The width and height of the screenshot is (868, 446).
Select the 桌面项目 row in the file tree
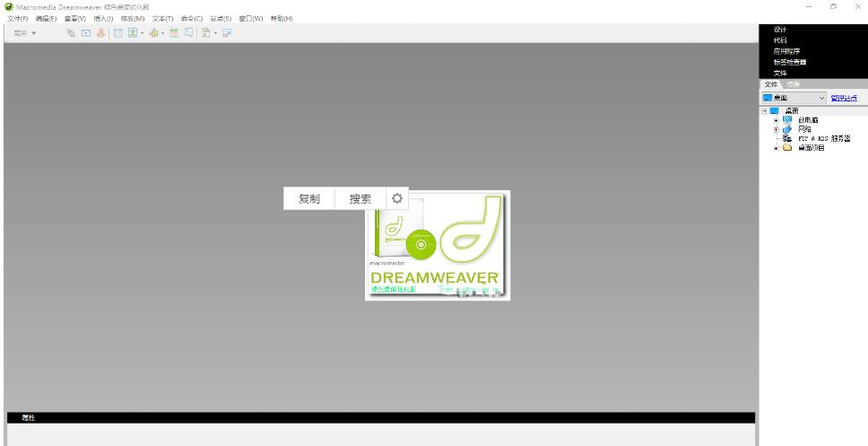(x=813, y=148)
